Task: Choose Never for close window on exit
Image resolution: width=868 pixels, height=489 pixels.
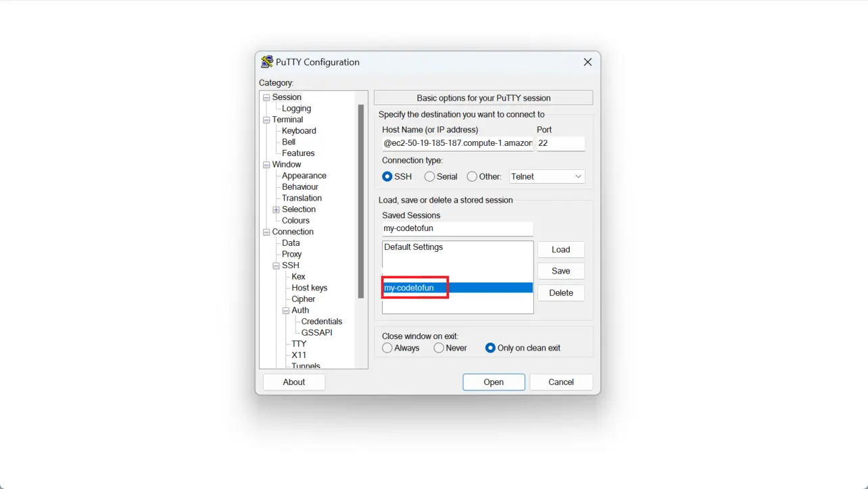Action: click(439, 348)
